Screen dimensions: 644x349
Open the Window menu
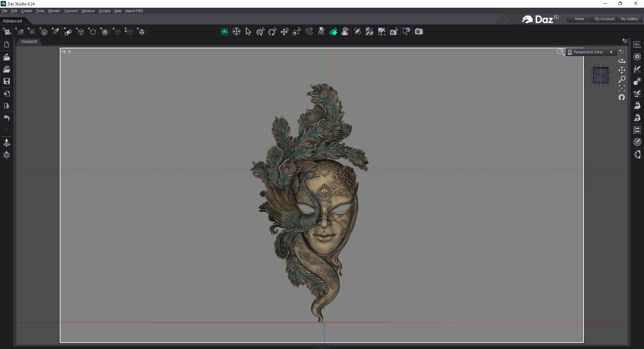(x=88, y=11)
